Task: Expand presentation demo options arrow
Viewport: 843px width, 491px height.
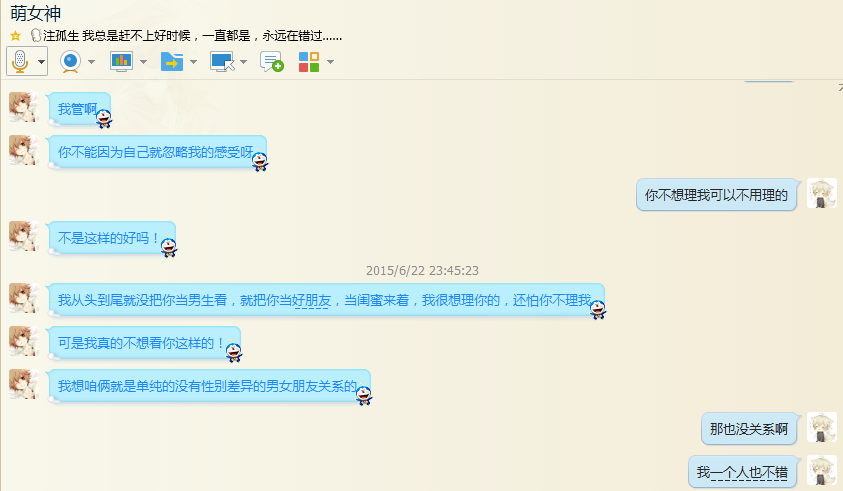Action: pos(143,62)
